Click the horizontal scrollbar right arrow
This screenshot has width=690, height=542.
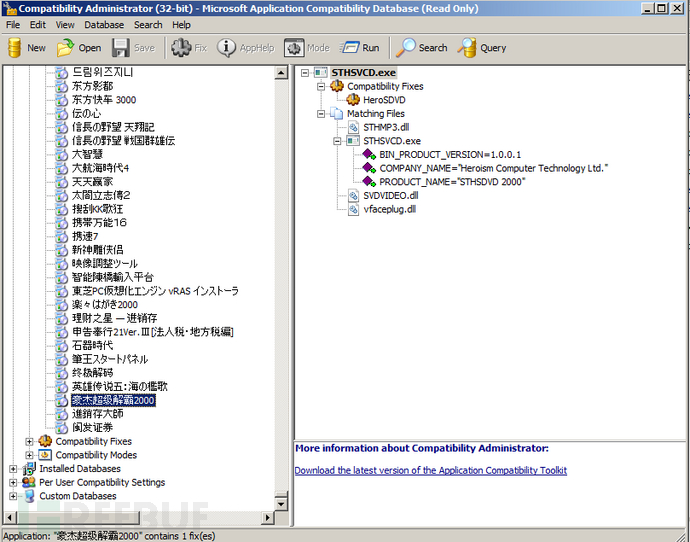[267, 517]
